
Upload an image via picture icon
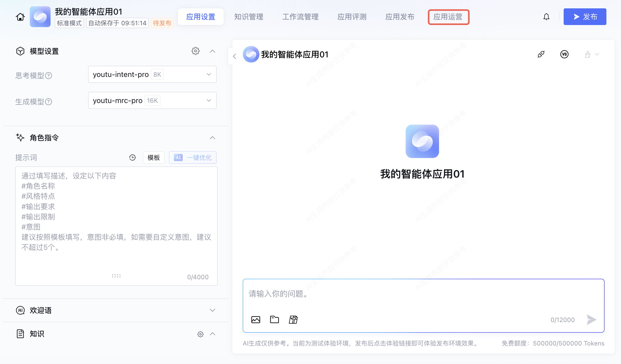click(x=255, y=319)
